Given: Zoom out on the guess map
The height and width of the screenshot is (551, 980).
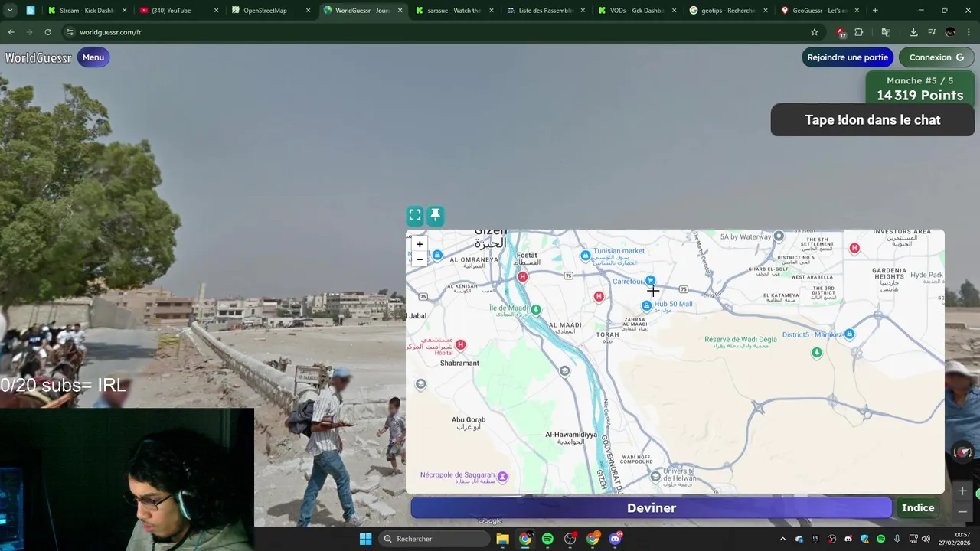Looking at the screenshot, I should coord(420,259).
